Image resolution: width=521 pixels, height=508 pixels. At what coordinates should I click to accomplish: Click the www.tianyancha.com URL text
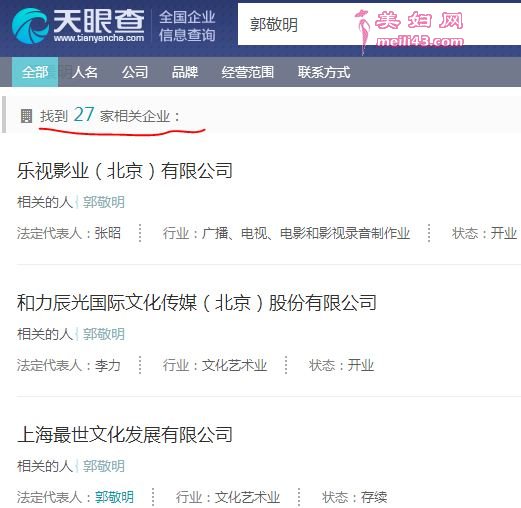click(x=99, y=38)
